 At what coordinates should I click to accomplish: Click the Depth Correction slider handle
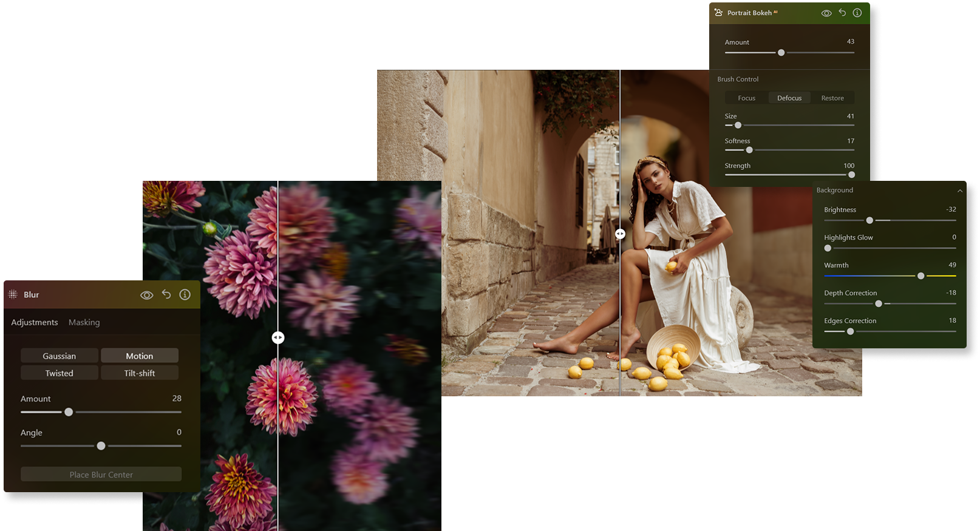coord(879,303)
